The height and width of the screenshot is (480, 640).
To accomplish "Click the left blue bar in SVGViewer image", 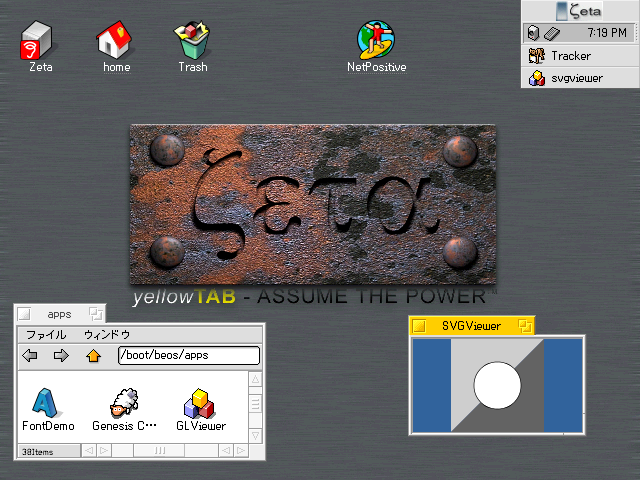I will pos(432,385).
